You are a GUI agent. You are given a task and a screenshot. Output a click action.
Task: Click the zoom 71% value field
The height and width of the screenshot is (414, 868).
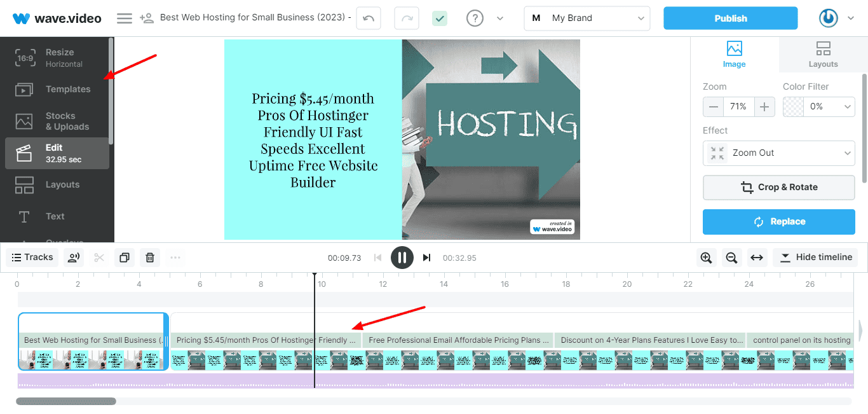[738, 107]
